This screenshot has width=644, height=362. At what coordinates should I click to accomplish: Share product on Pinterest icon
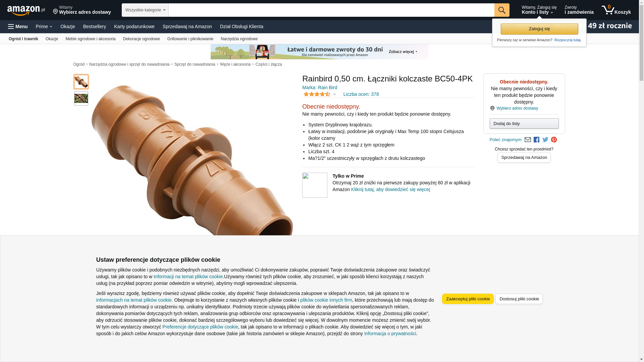point(554,140)
